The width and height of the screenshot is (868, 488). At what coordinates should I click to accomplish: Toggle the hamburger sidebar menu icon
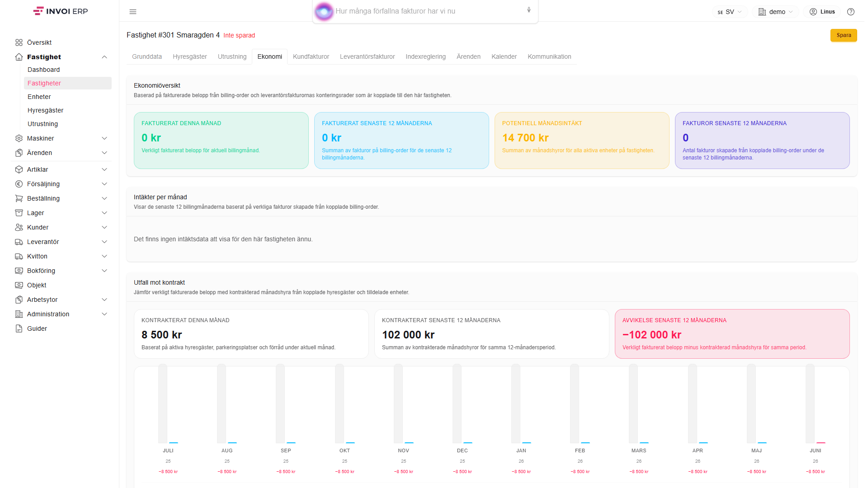click(x=133, y=12)
